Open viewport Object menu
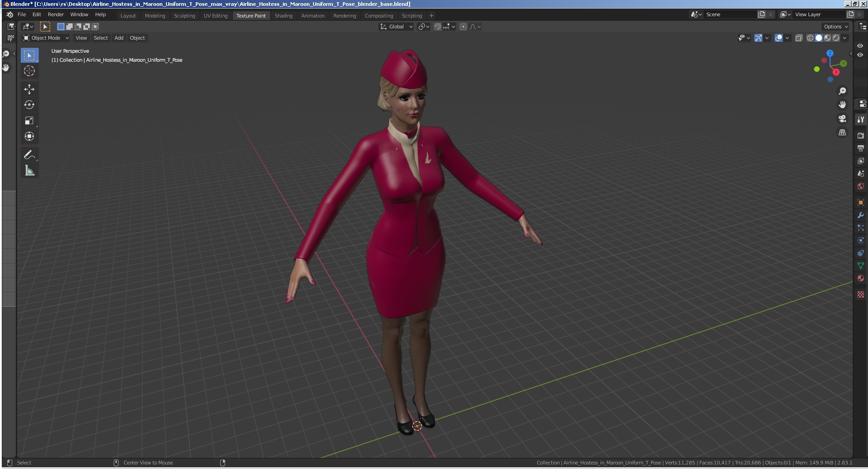 [x=138, y=38]
